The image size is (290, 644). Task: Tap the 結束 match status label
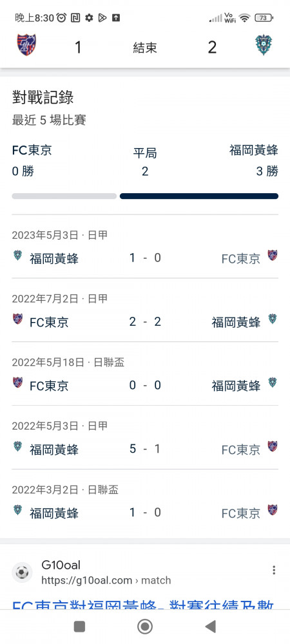pos(145,48)
